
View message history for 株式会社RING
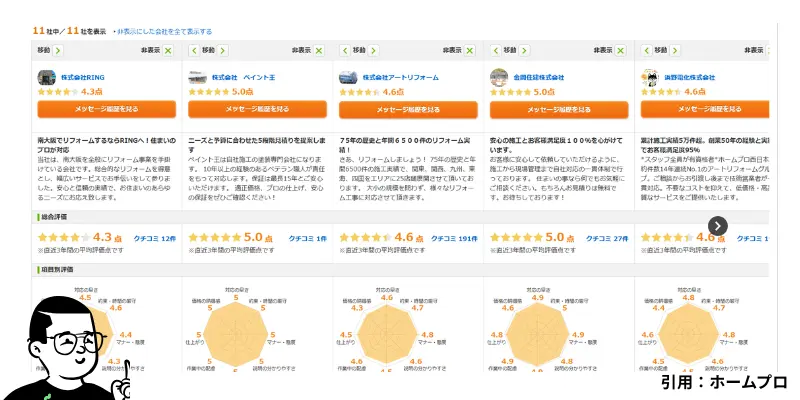107,109
